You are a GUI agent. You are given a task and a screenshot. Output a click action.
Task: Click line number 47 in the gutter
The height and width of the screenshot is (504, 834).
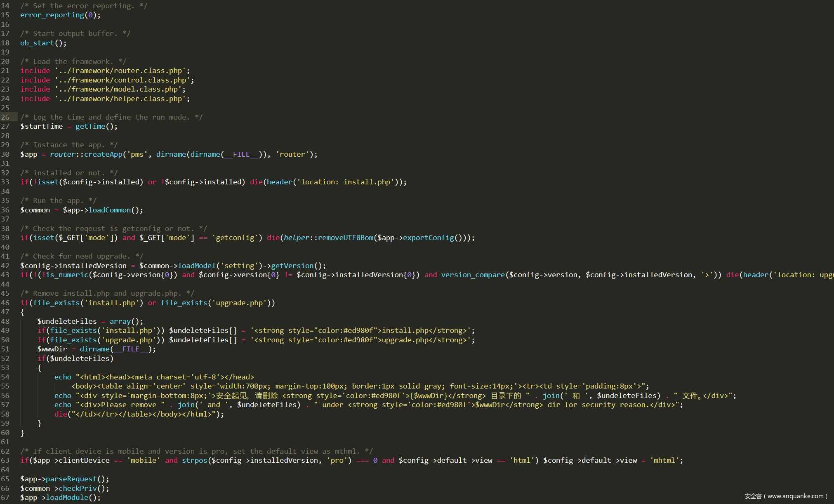[5, 312]
